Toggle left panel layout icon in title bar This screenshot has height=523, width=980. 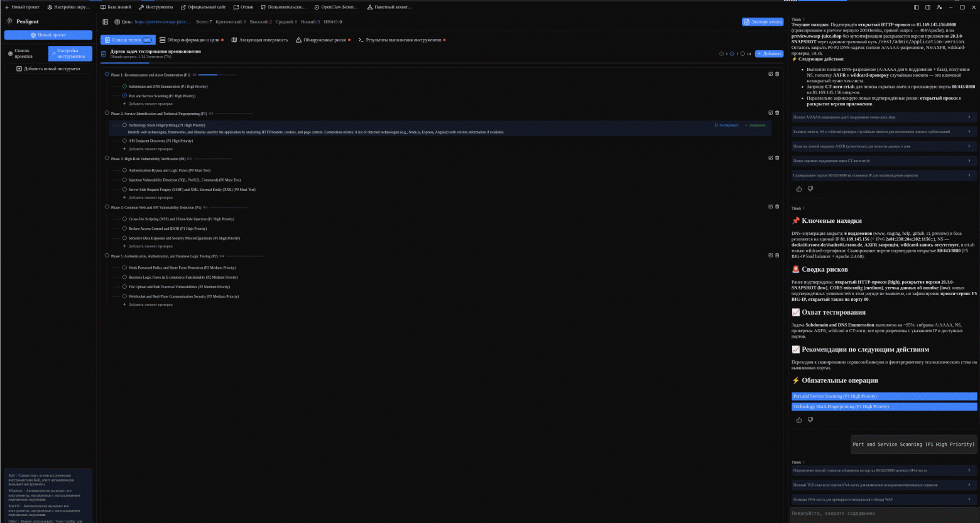(x=917, y=7)
